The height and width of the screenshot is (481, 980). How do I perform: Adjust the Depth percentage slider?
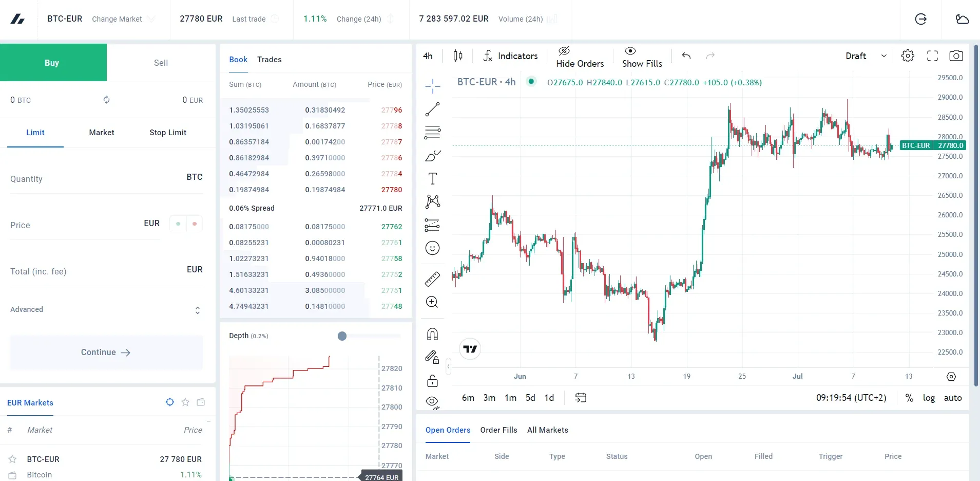pos(341,336)
